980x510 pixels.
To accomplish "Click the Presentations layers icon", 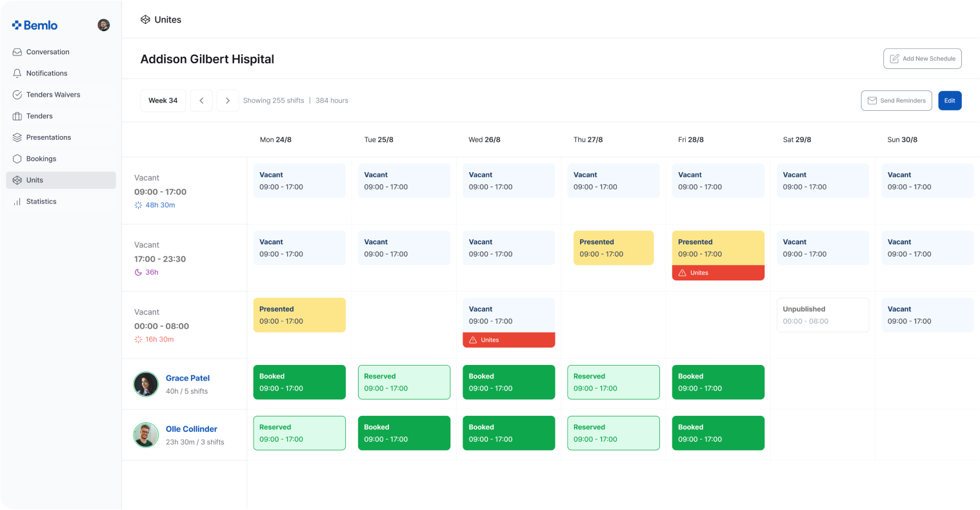I will [x=17, y=137].
